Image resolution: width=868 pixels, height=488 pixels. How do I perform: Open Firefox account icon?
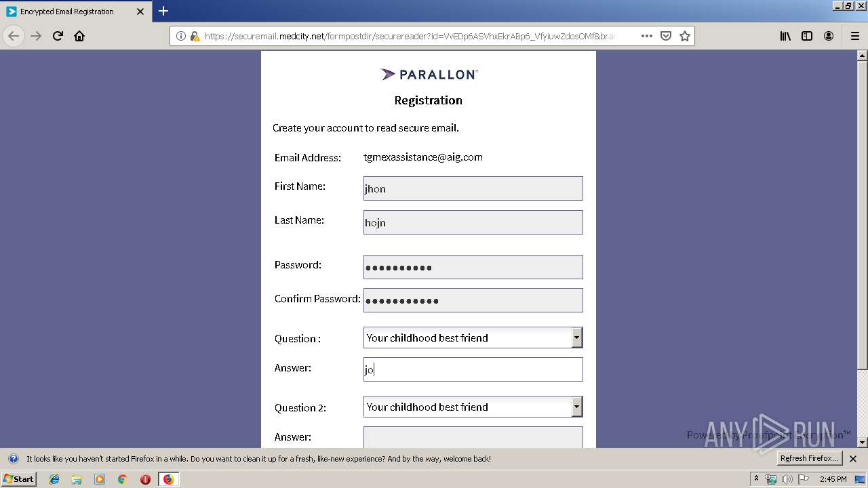coord(829,36)
